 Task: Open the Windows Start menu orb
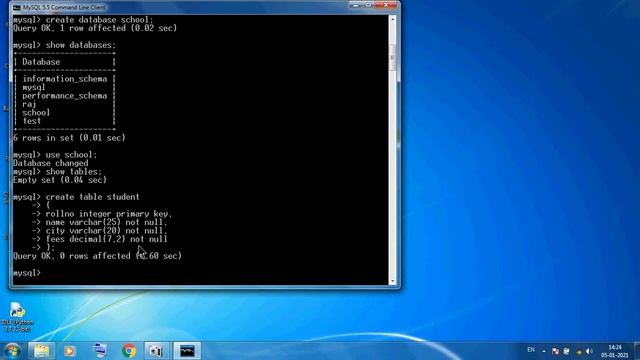tap(12, 351)
